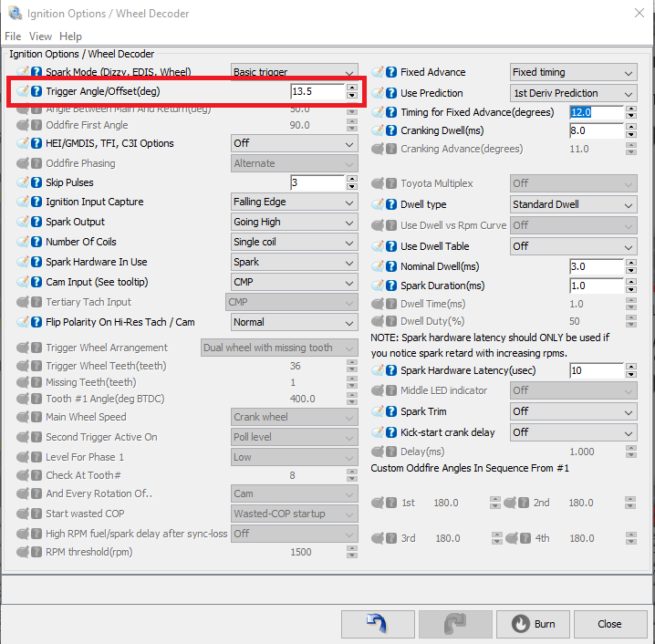This screenshot has width=655, height=644.
Task: Increase Nominal Dwell with up spinner arrow
Action: 631,263
